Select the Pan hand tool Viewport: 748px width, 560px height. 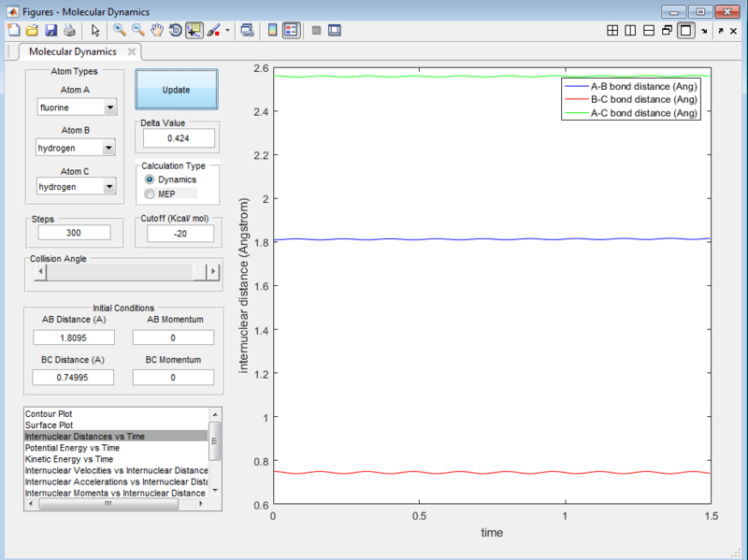pyautogui.click(x=157, y=30)
